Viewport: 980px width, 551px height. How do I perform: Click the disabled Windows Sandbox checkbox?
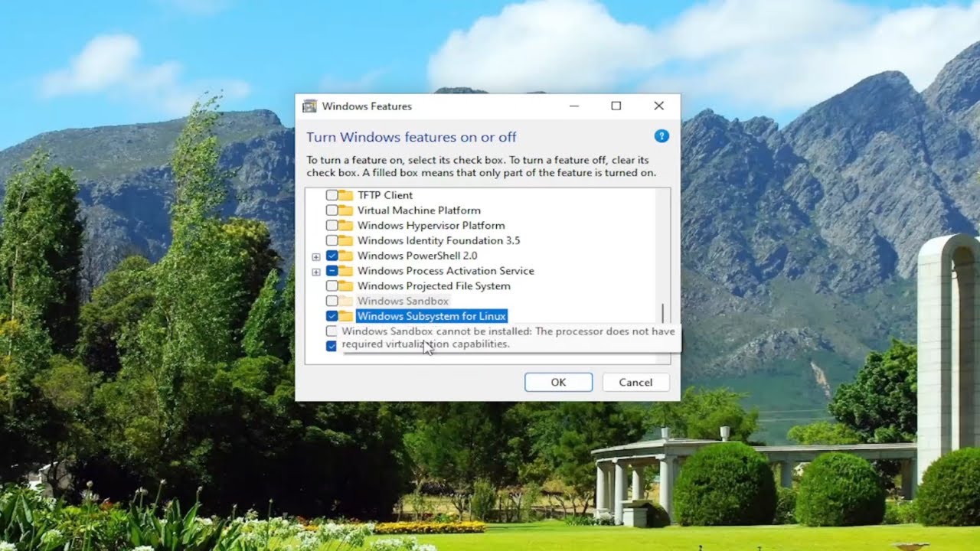coord(332,302)
